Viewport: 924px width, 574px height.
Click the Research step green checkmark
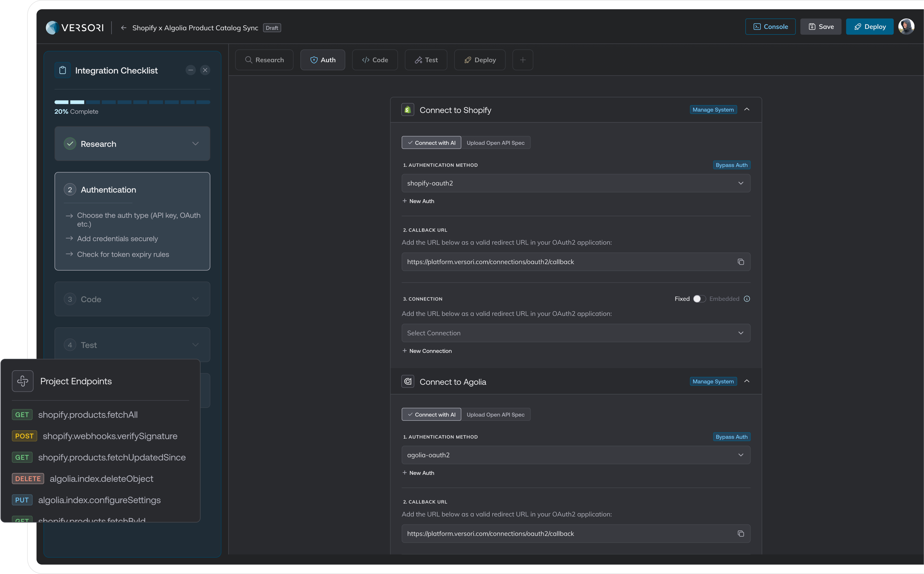70,144
